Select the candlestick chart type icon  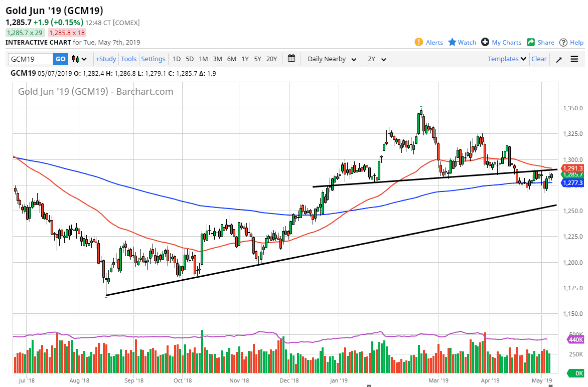pyautogui.click(x=75, y=59)
